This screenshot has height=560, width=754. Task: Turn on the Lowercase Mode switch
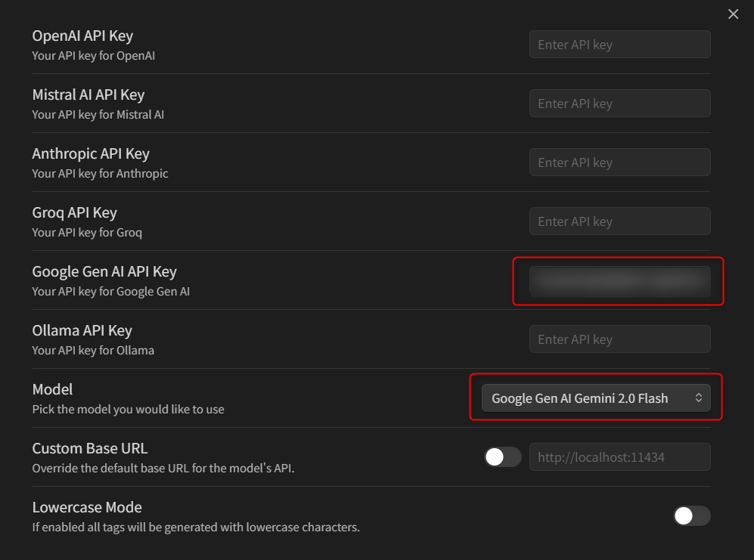[691, 515]
